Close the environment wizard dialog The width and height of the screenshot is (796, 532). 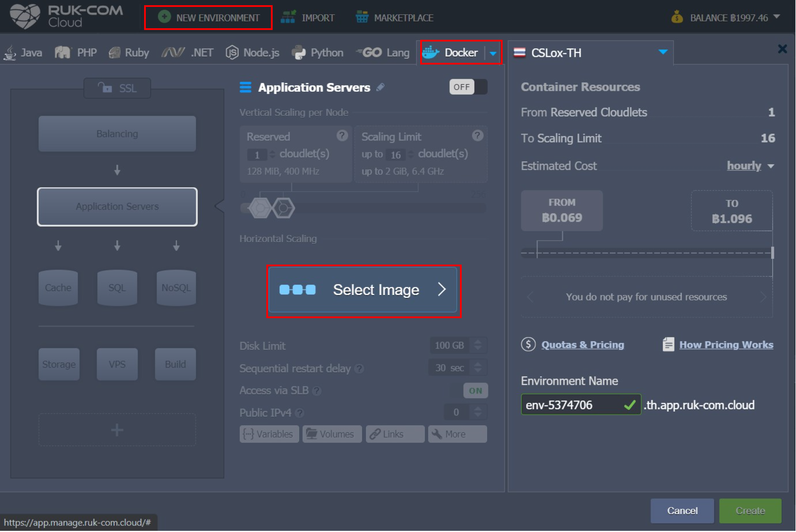click(x=782, y=49)
